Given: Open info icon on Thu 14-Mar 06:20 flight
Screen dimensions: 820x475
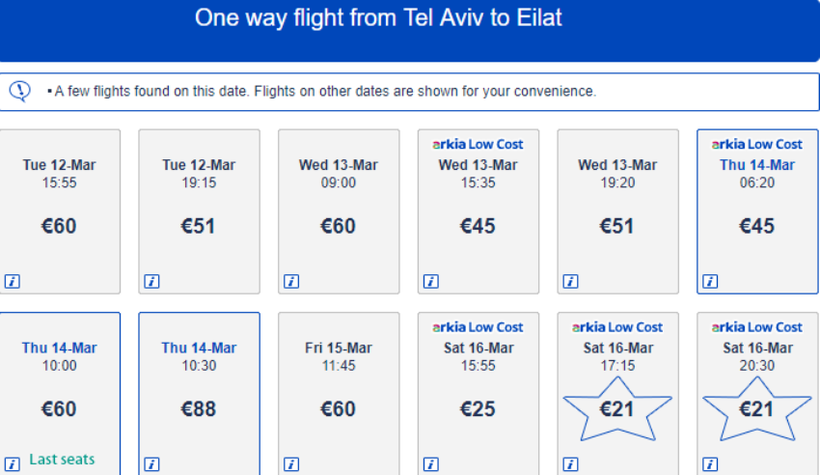Looking at the screenshot, I should (x=710, y=281).
